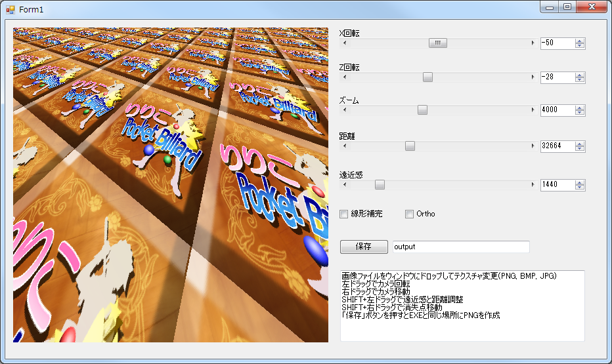
Task: Increase the 遠近感 value with up spinner
Action: 580,182
